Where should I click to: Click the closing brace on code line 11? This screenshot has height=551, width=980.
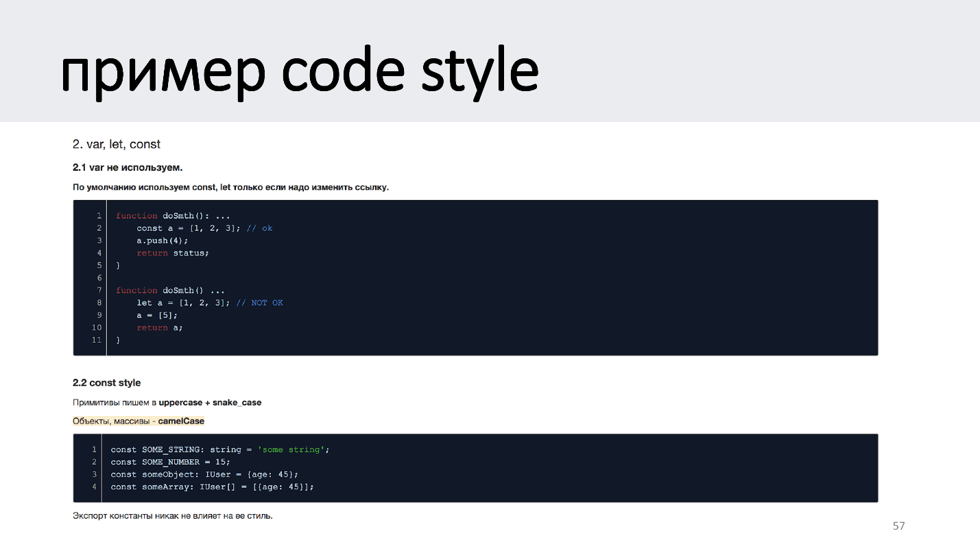pos(118,340)
